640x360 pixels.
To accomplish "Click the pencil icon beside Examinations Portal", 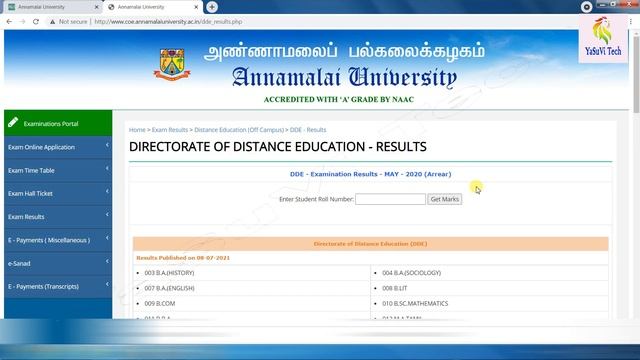I will 13,122.
